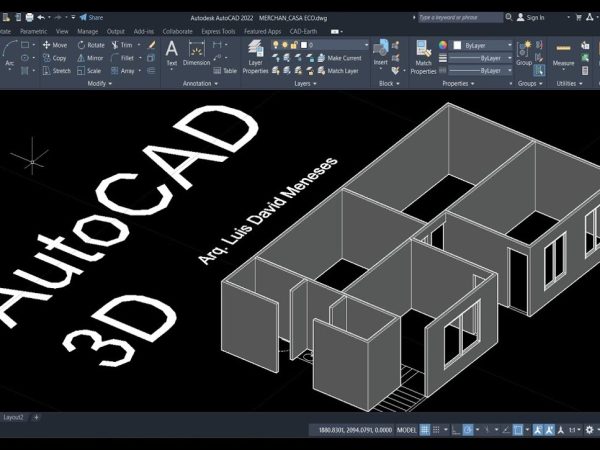Click the Mirror tool
Screen dimensions: 600x450
tap(90, 58)
